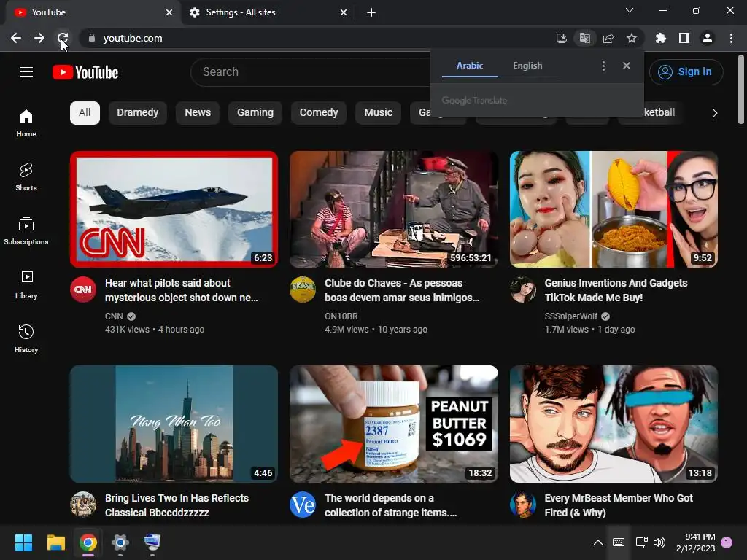Image resolution: width=747 pixels, height=560 pixels.
Task: Open the ON10BR channel avatar
Action: click(303, 289)
